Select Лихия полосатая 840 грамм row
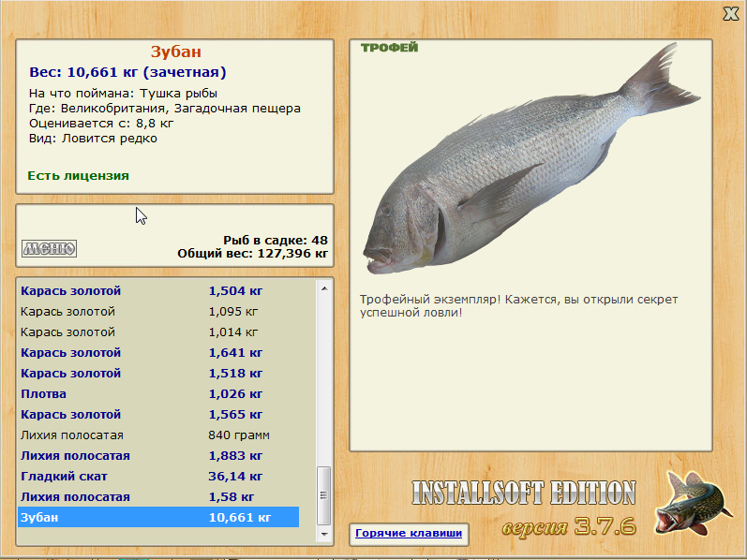 (158, 435)
